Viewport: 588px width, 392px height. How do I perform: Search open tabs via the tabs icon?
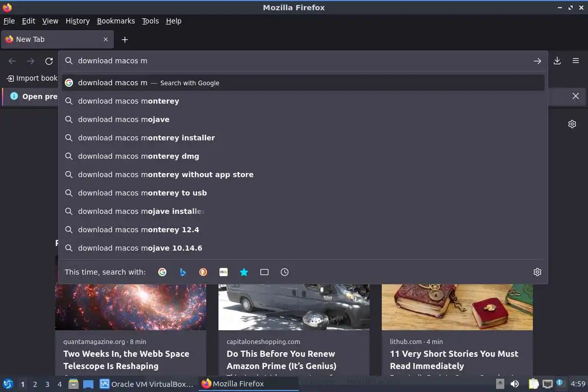[264, 272]
